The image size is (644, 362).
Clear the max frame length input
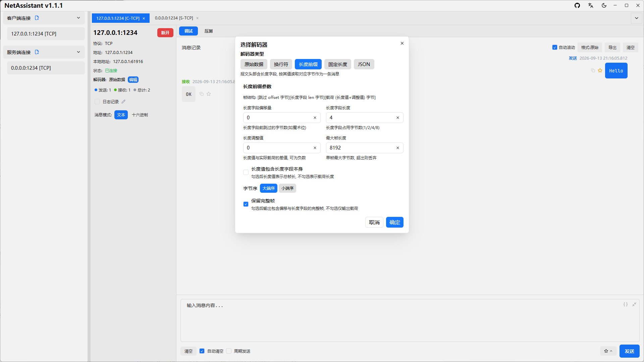tap(398, 148)
